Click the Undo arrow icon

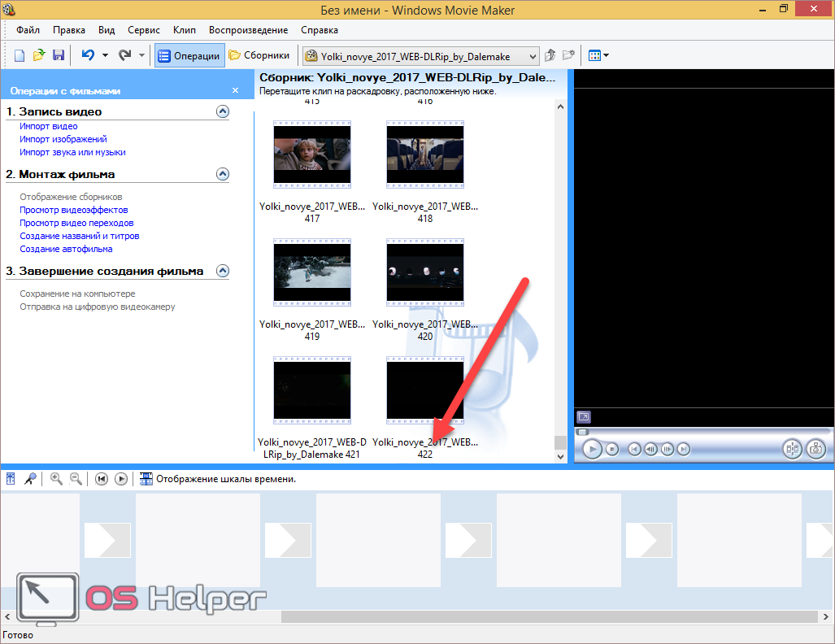click(x=88, y=55)
